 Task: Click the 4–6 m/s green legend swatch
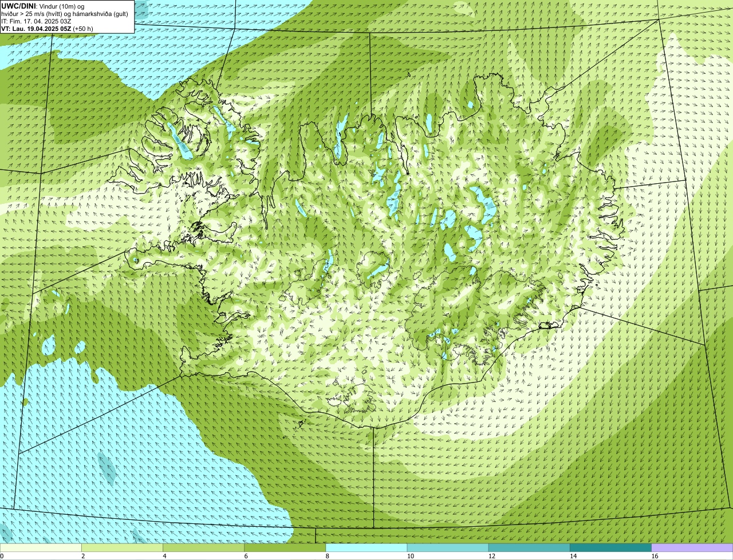pyautogui.click(x=203, y=548)
